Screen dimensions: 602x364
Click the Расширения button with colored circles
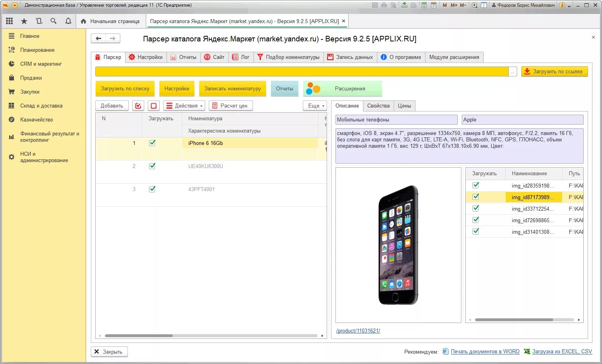(343, 88)
